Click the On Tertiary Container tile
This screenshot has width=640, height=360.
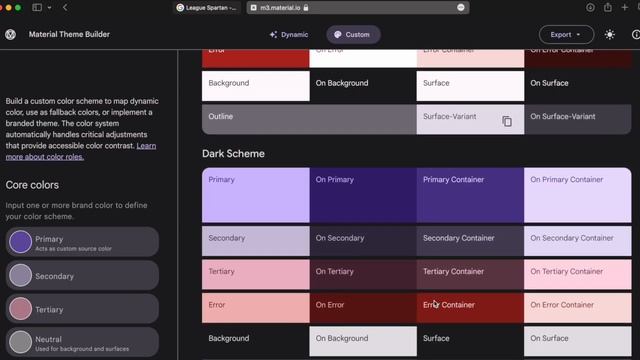click(578, 275)
